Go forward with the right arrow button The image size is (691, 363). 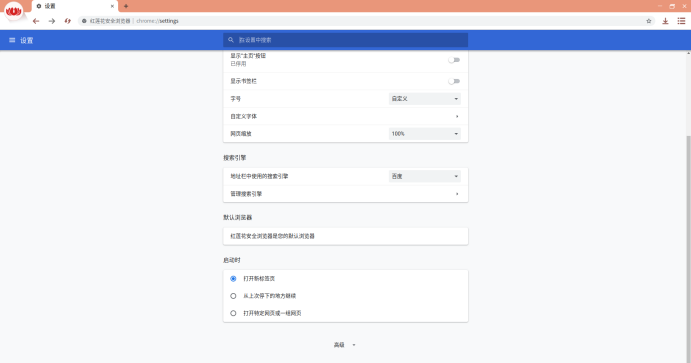click(52, 21)
